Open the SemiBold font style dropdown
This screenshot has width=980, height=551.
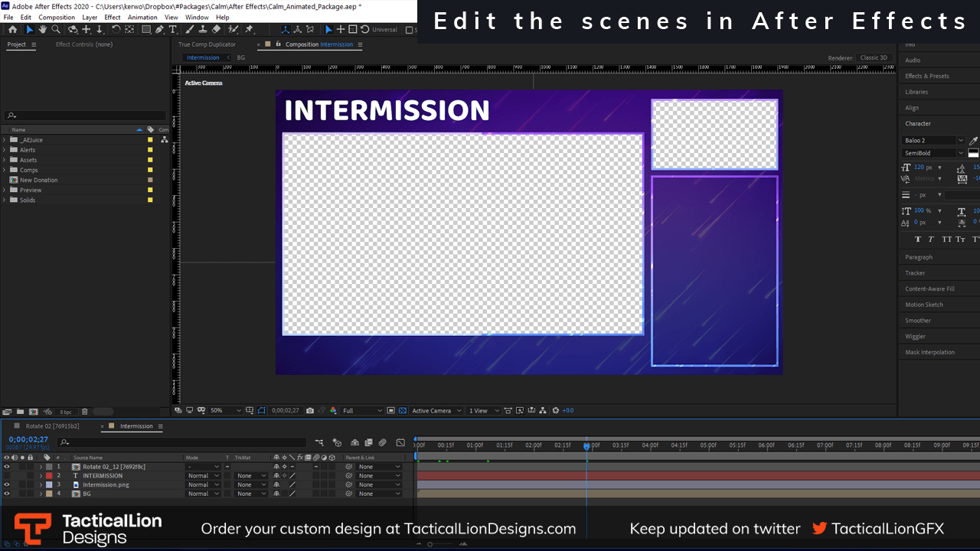pos(933,153)
